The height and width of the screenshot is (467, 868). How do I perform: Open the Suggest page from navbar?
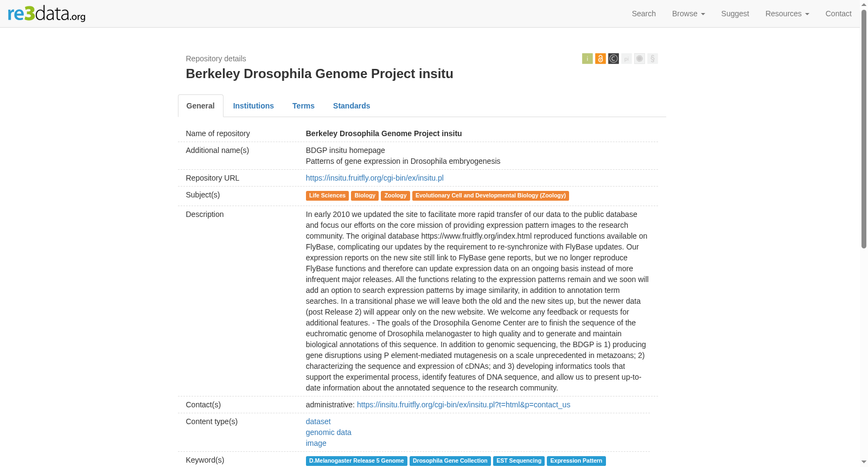click(x=735, y=14)
